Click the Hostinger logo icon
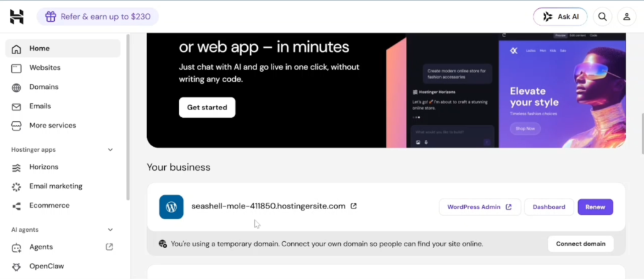The width and height of the screenshot is (644, 279). point(17,16)
